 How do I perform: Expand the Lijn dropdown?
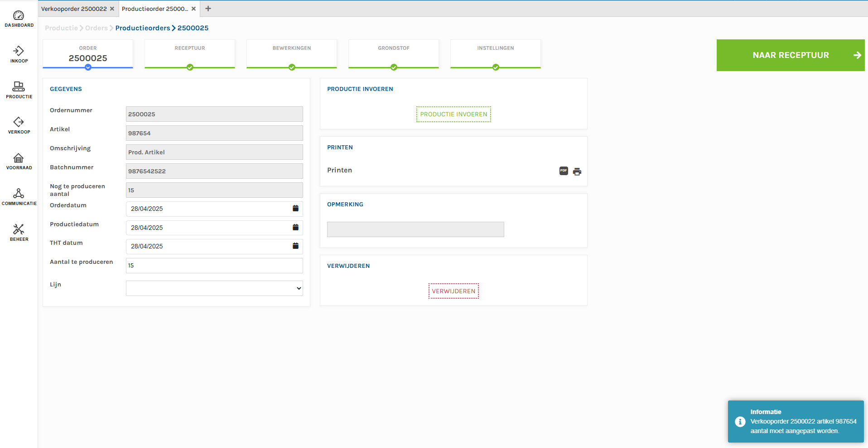214,288
